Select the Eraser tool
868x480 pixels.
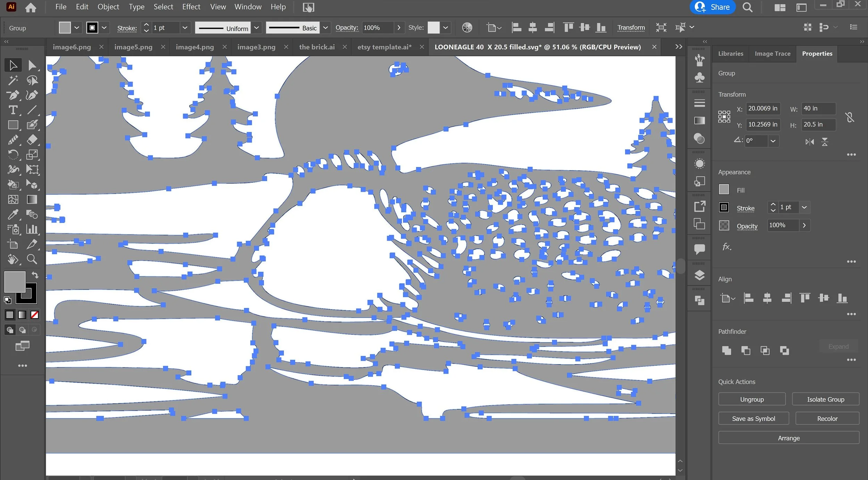point(32,140)
